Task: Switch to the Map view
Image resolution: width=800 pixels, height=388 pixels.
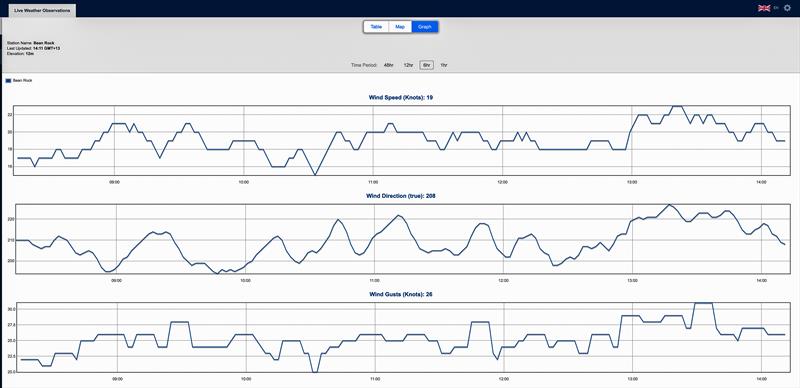Action: (x=400, y=27)
